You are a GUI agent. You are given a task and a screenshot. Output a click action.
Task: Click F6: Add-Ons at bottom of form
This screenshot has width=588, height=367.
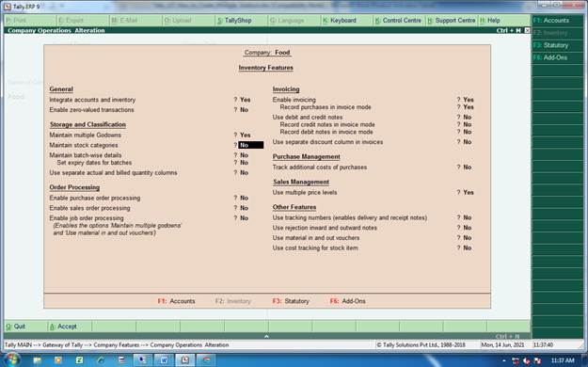(347, 301)
